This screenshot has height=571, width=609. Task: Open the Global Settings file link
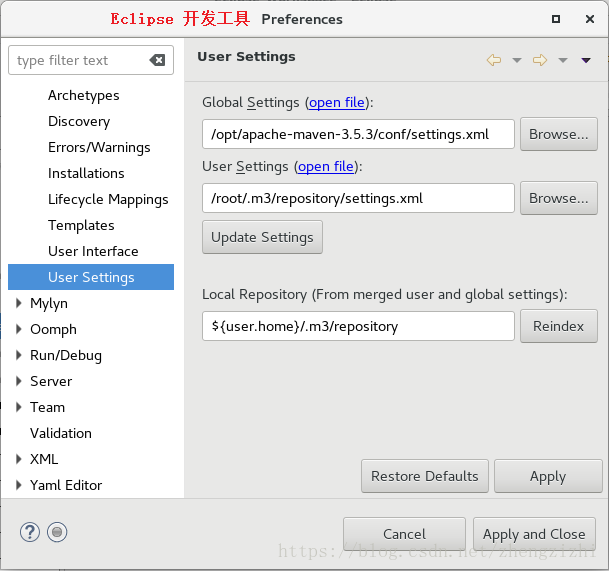pos(337,102)
